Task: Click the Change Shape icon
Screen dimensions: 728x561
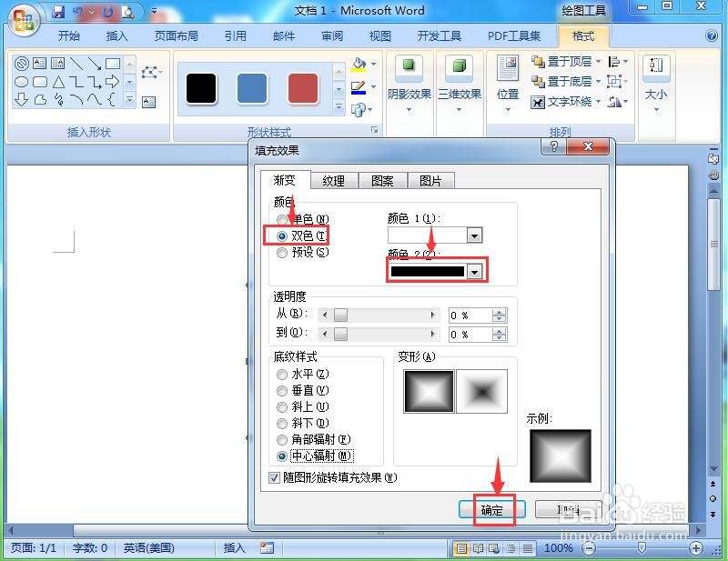Action: 359,109
